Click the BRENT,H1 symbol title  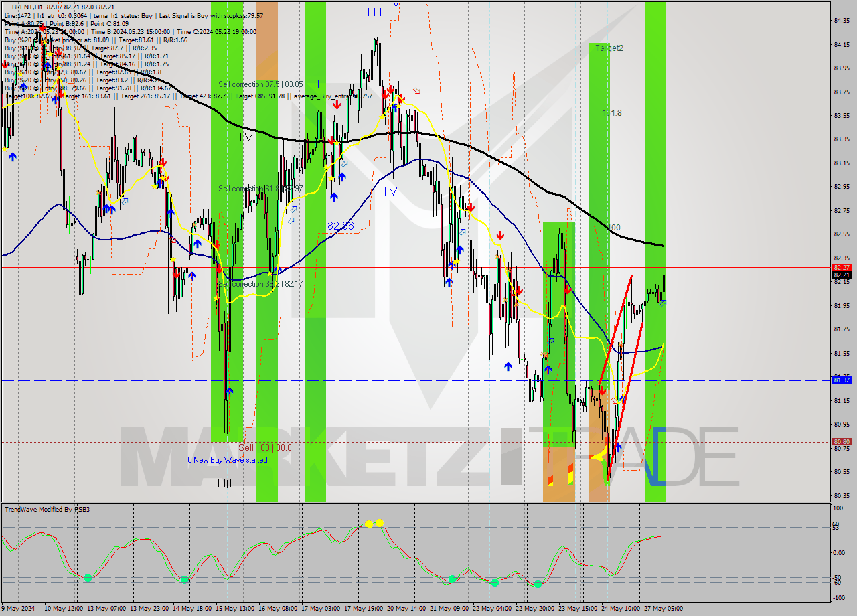(27, 6)
